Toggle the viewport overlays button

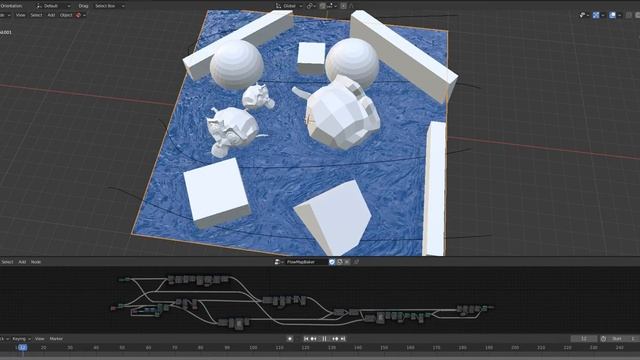click(x=612, y=15)
